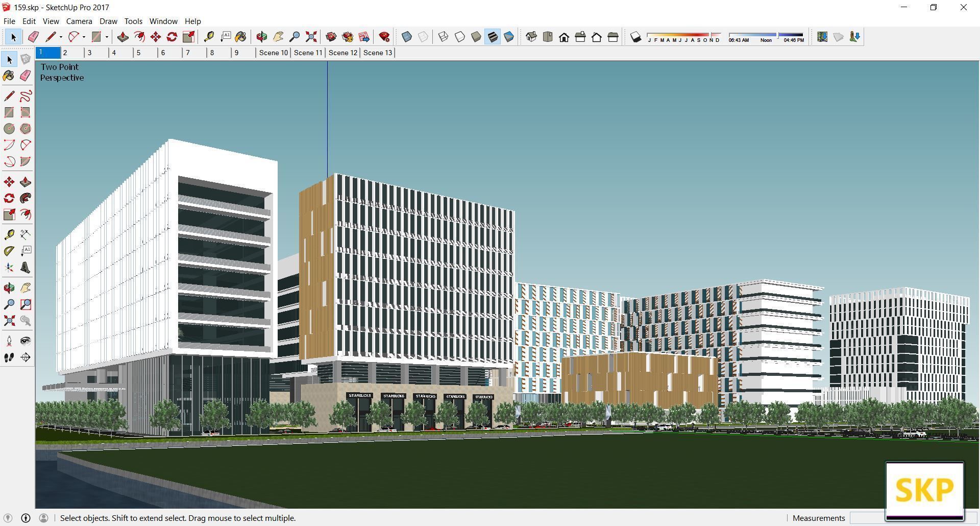Activate the Follow Me tool
980x526 pixels.
pyautogui.click(x=26, y=198)
